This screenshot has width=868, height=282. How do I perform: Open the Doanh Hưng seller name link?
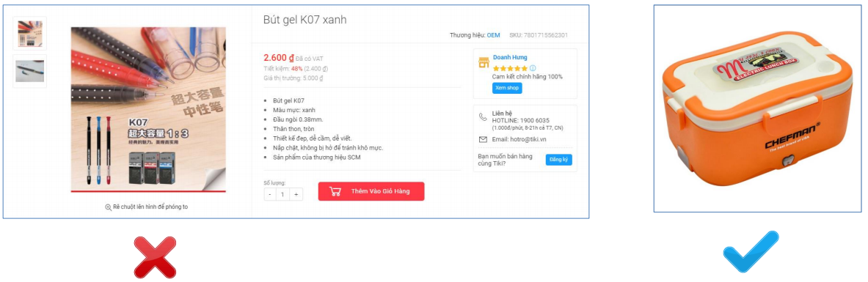pyautogui.click(x=510, y=58)
